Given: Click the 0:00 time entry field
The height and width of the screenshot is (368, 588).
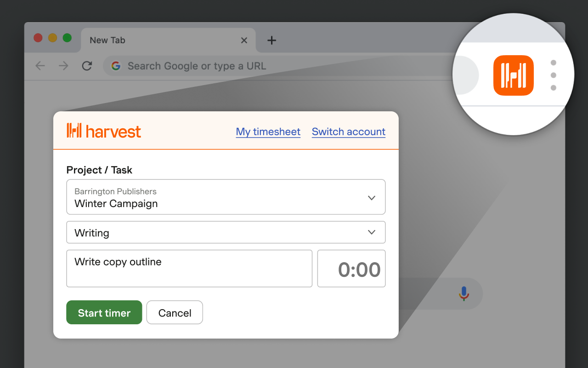Looking at the screenshot, I should (351, 269).
